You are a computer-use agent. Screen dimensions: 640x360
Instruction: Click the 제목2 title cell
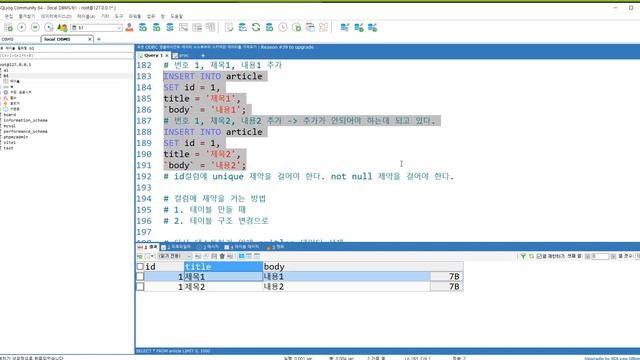[x=223, y=287]
